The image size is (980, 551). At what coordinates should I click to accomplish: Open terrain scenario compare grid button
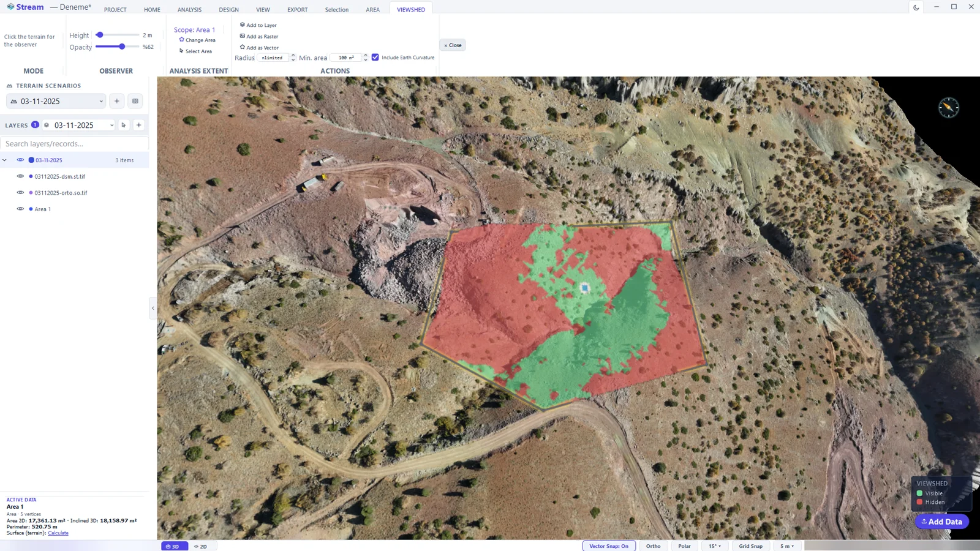pos(135,101)
